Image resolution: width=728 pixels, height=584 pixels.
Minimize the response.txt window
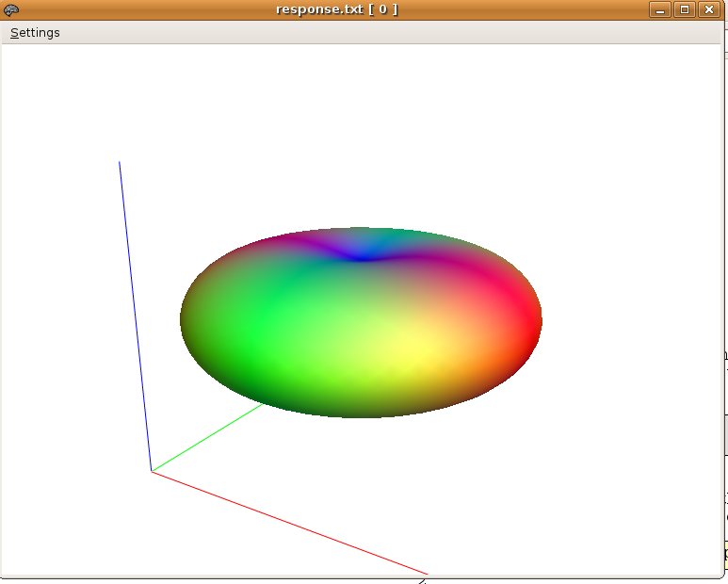tap(660, 9)
